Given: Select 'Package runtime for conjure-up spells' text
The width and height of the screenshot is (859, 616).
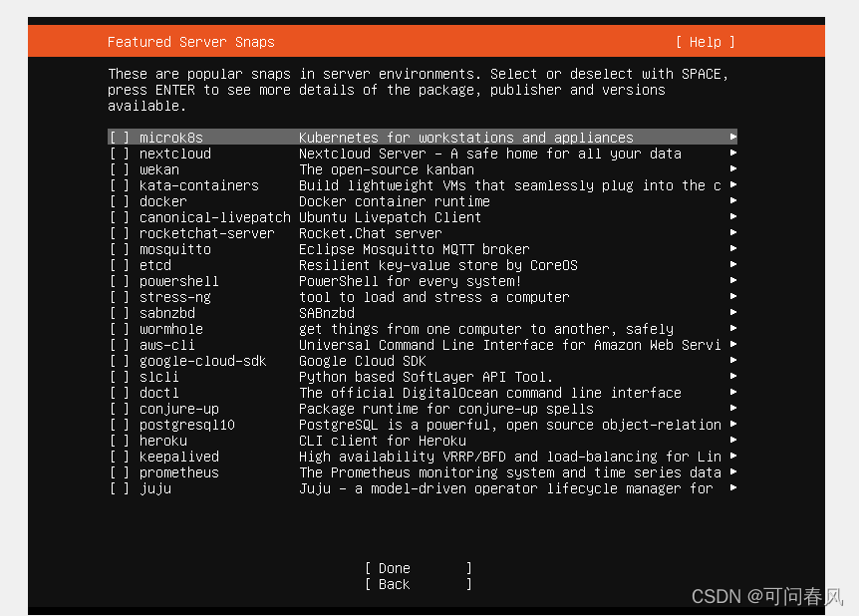Looking at the screenshot, I should coord(445,409).
